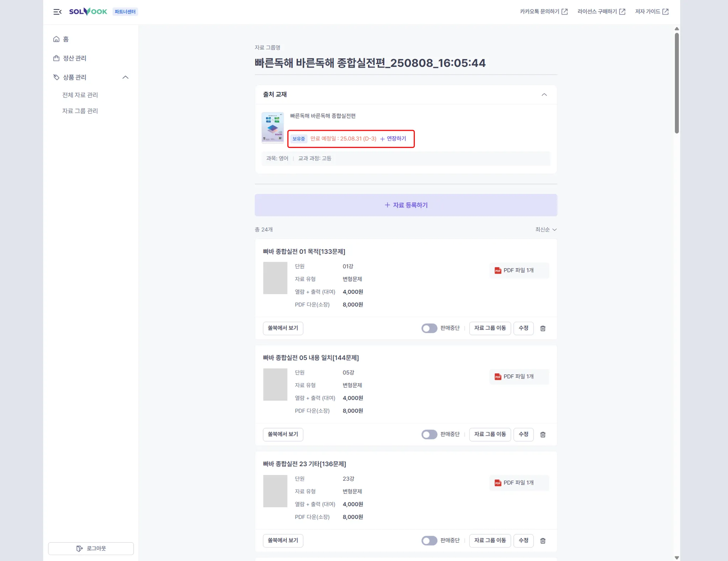Click the 05 내용 일치 item thumbnail

click(x=275, y=384)
